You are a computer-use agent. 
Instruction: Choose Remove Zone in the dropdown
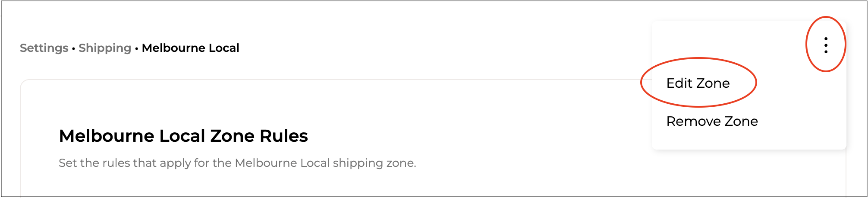(712, 121)
